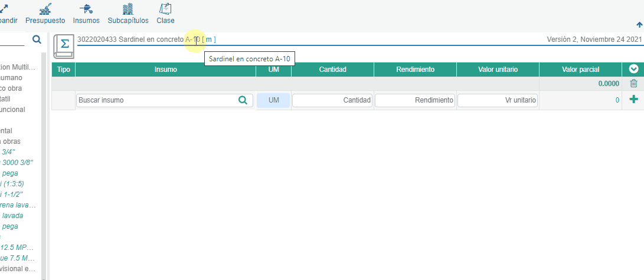
Task: Add the row with the green plus icon
Action: [x=634, y=99]
